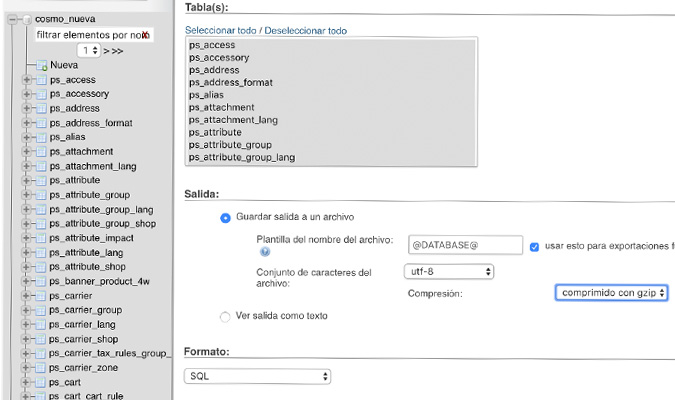
Task: Click the help icon under Plantilla del nombre
Action: point(265,252)
